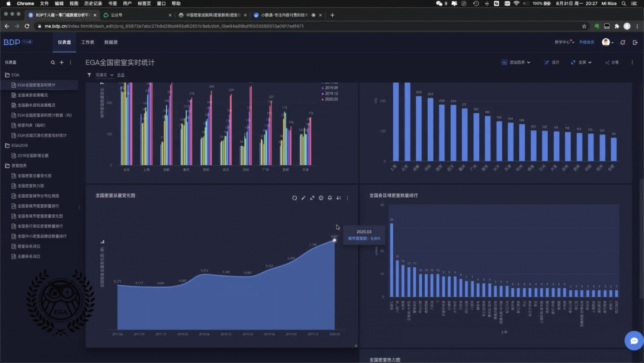Viewport: 644px width, 363px height.
Task: Open the 添加图表 dropdown
Action: tap(516, 62)
